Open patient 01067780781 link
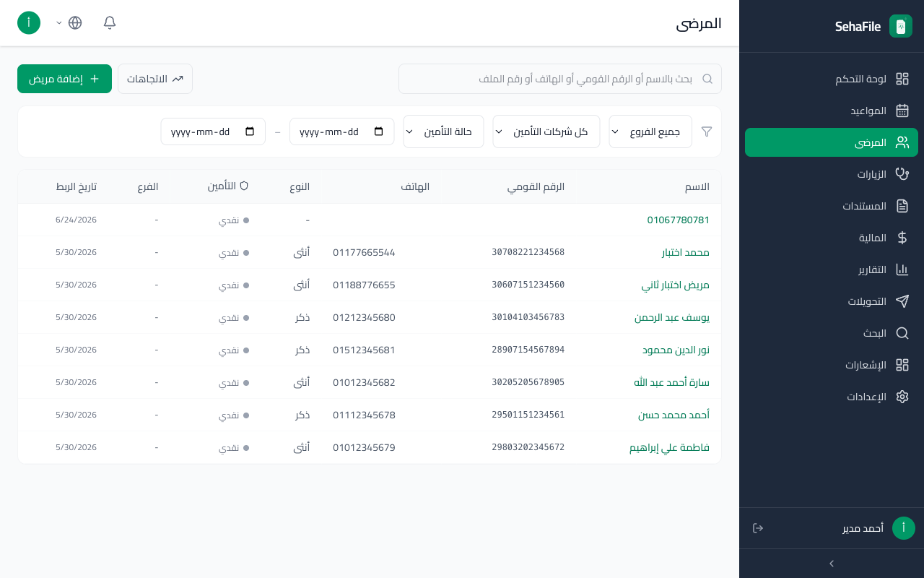This screenshot has width=924, height=578. pyautogui.click(x=679, y=220)
